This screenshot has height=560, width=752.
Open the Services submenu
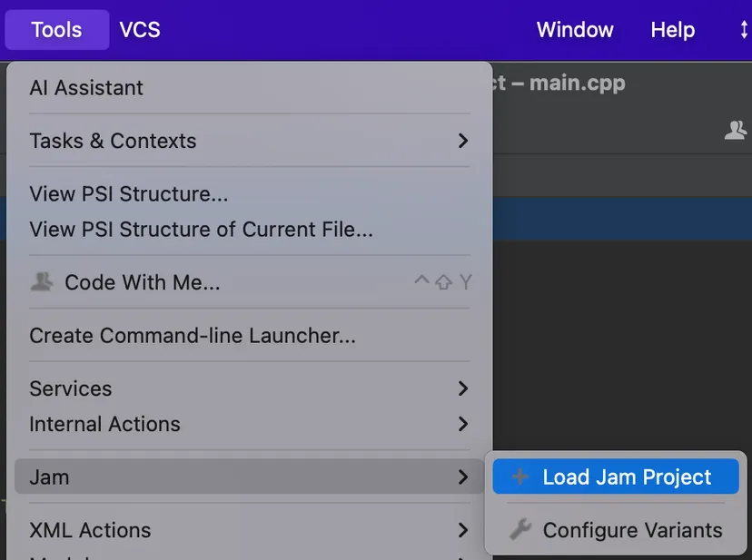tap(250, 388)
